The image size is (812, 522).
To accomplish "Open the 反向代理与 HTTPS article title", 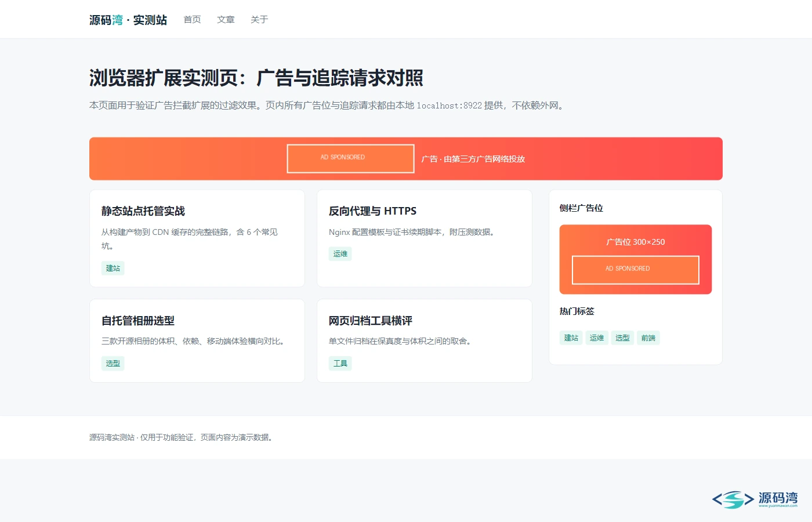I will (372, 211).
